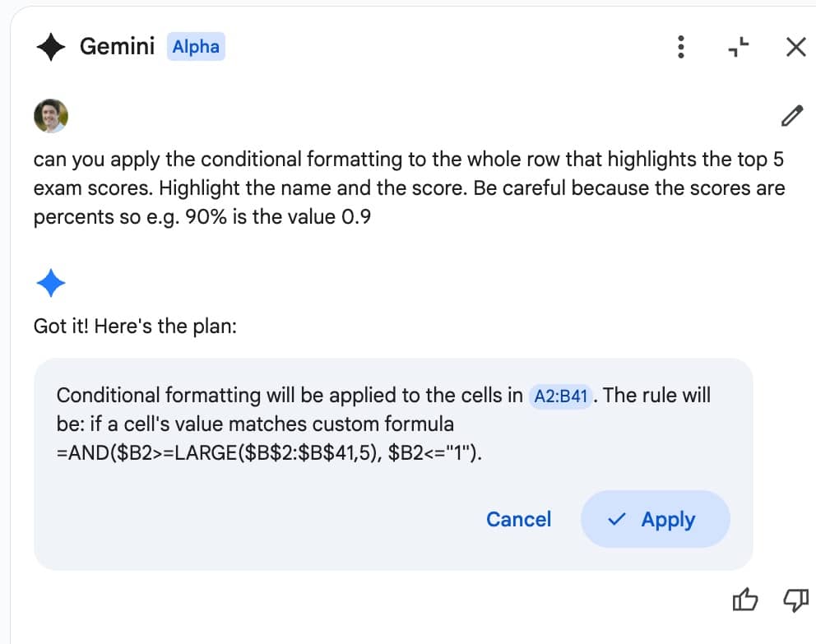Click the black Gemini sparkle logo
This screenshot has width=816, height=644.
point(50,47)
